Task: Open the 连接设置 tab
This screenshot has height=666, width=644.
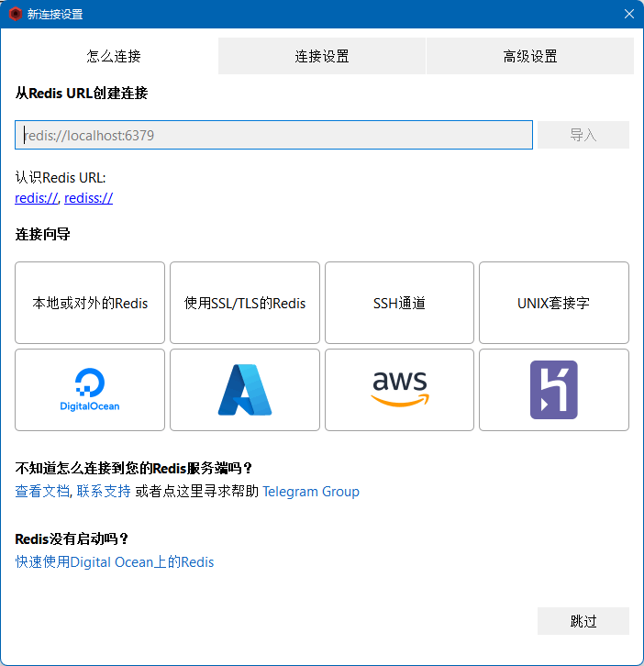Action: [322, 56]
